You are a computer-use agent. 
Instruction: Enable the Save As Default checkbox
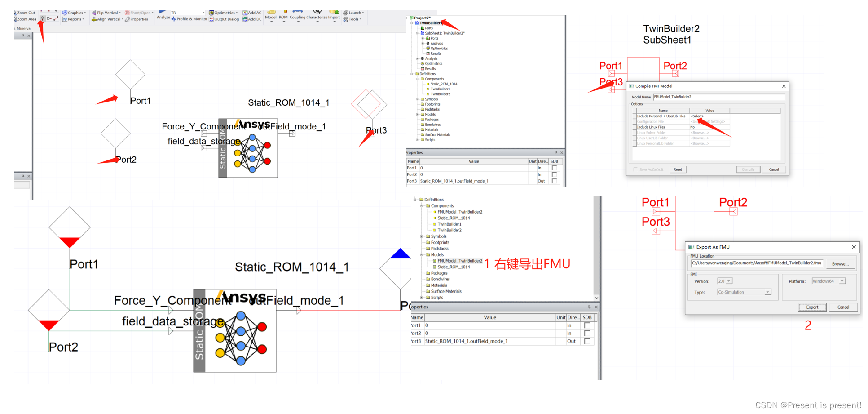click(635, 169)
